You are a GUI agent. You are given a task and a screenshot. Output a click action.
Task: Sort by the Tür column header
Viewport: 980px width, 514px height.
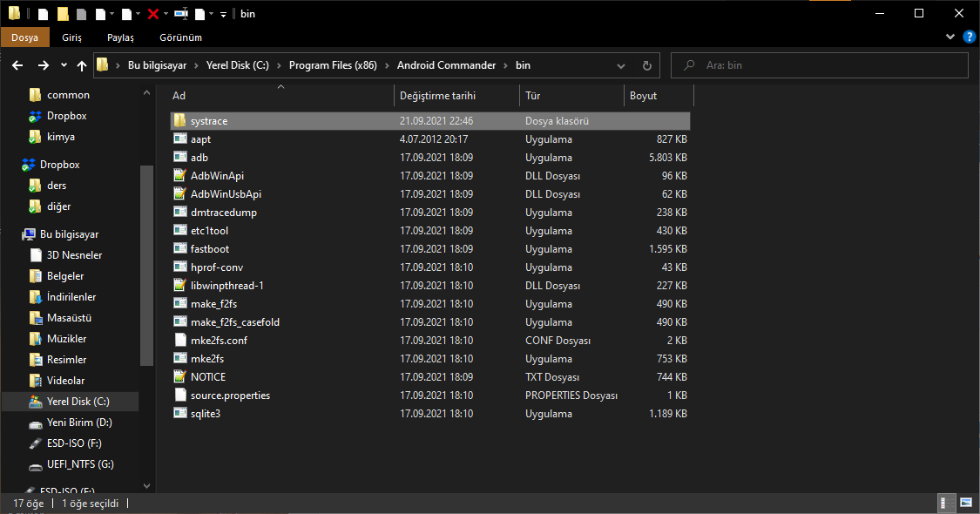(x=571, y=96)
